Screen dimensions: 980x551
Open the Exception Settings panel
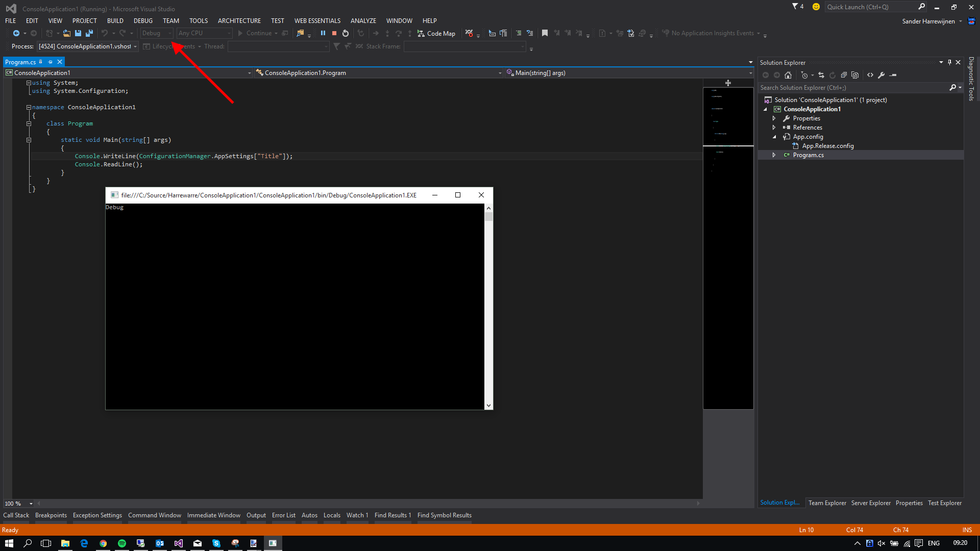(97, 515)
